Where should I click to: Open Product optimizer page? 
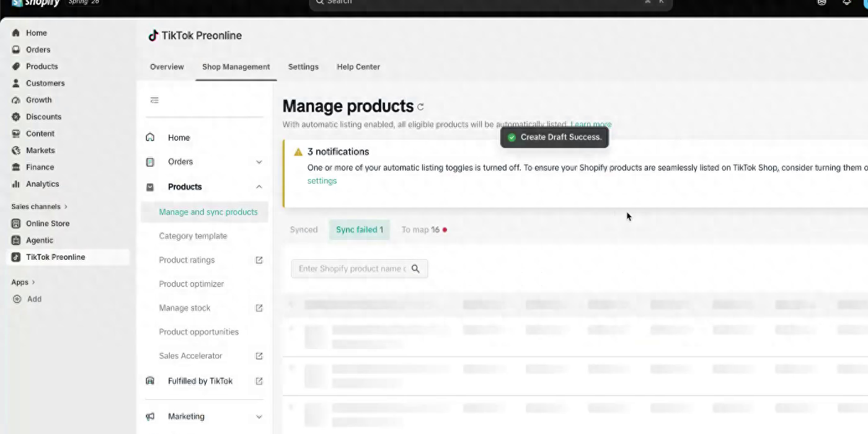pyautogui.click(x=192, y=284)
